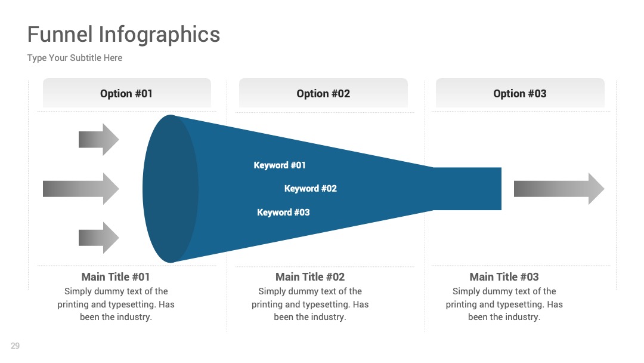Select the long middle-left gray arrow

click(81, 189)
